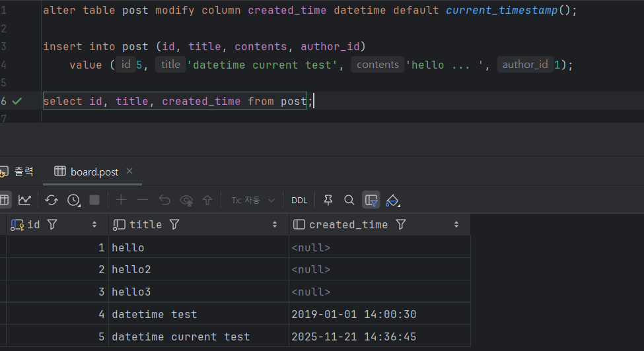
Task: Open search in results
Action: click(349, 200)
